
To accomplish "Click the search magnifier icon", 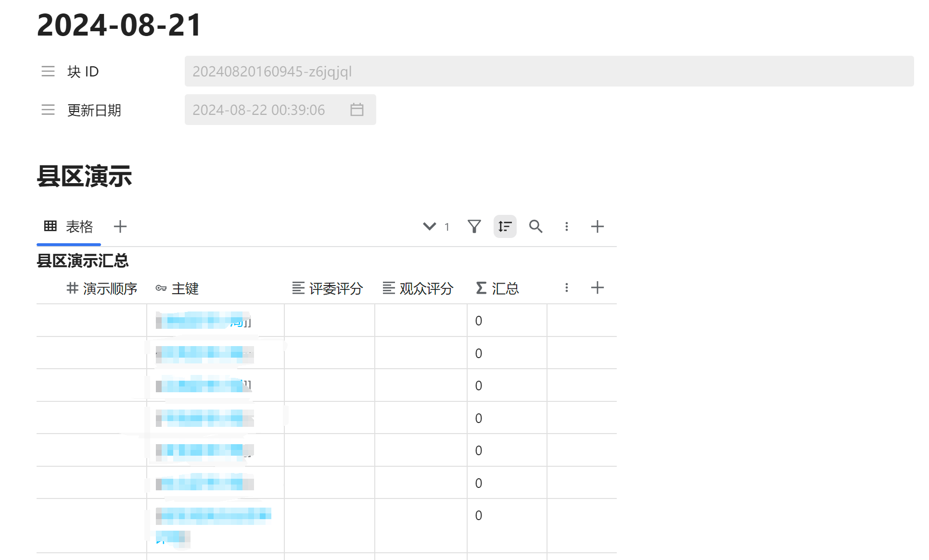I will (535, 226).
